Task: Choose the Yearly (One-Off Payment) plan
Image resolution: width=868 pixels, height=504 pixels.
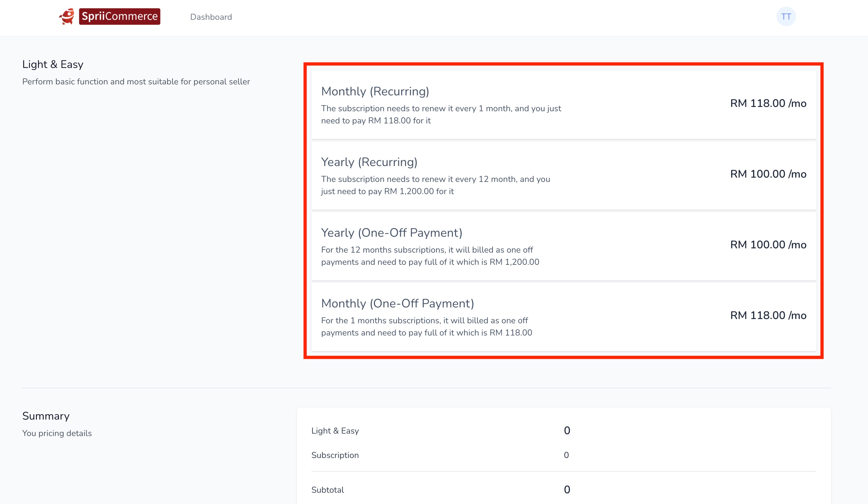Action: [564, 246]
